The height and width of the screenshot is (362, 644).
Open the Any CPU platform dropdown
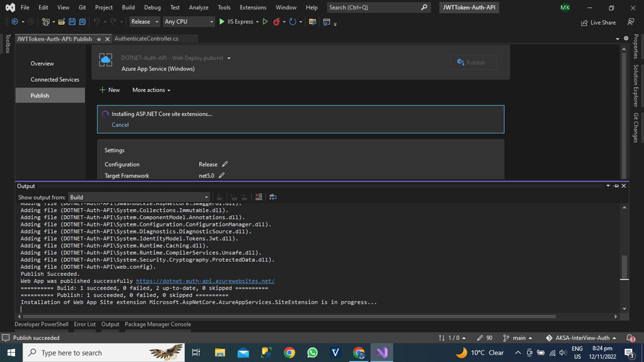click(x=188, y=21)
